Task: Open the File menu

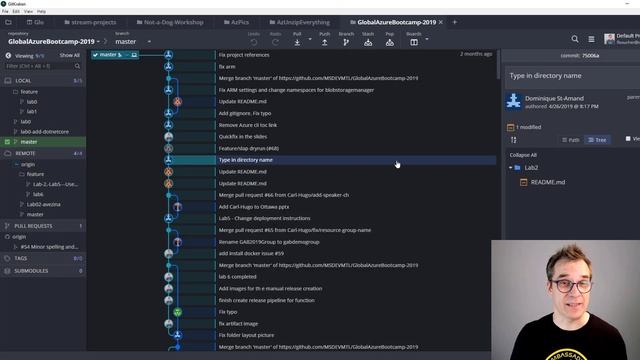Action: (5, 11)
